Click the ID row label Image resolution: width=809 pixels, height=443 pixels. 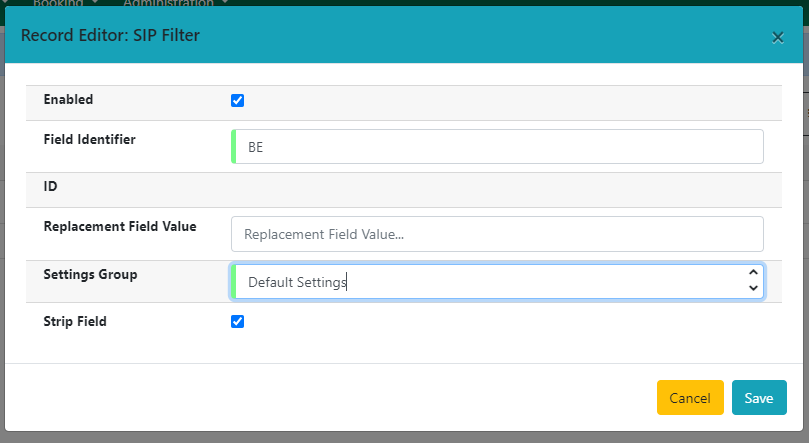[51, 187]
